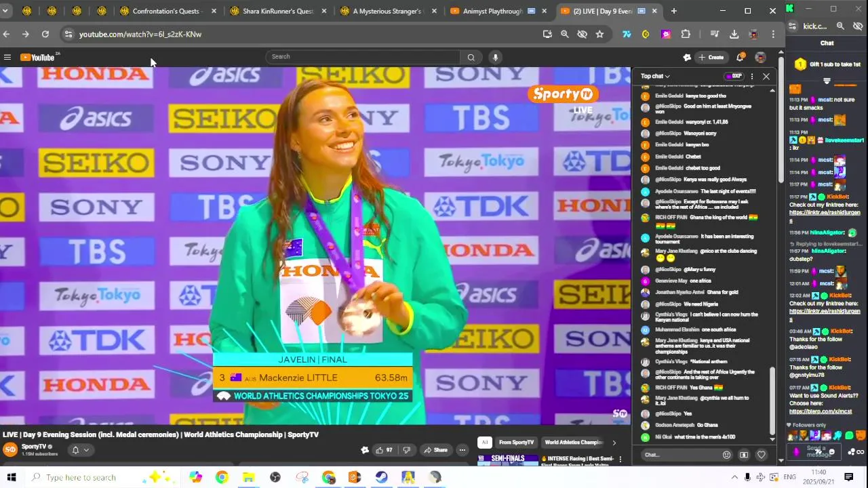The height and width of the screenshot is (488, 868).
Task: Focus the YouTube Search box
Action: 363,57
